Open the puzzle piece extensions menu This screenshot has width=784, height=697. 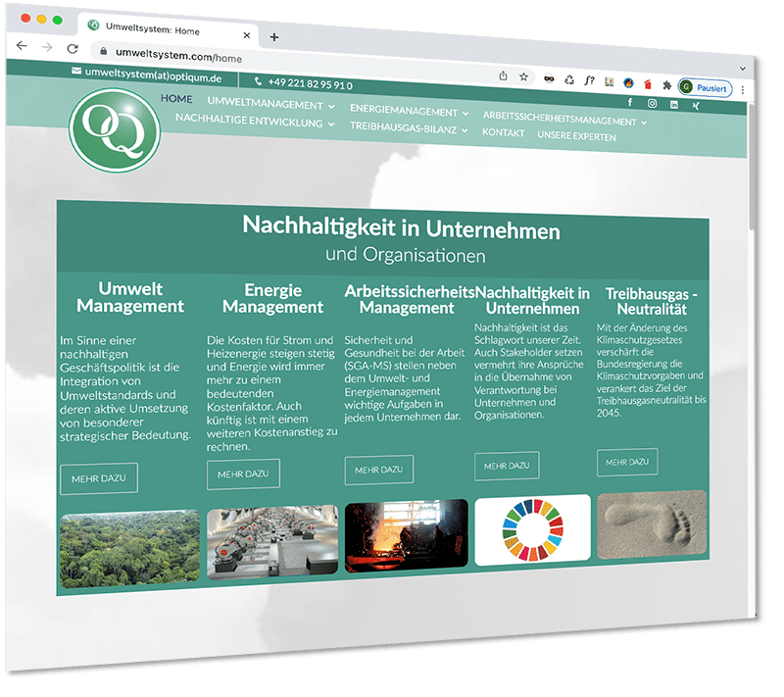click(666, 85)
